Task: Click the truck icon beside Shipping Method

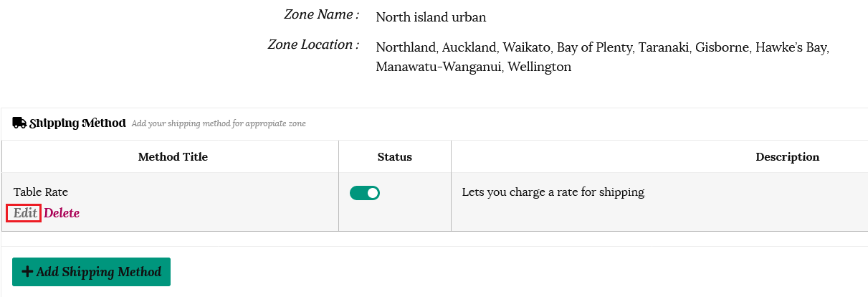Action: click(x=19, y=123)
